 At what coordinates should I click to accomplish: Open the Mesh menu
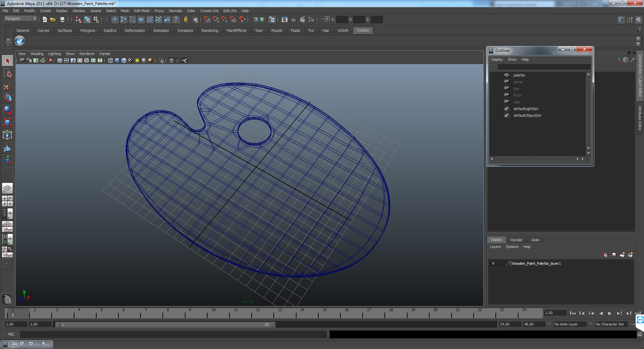point(125,11)
